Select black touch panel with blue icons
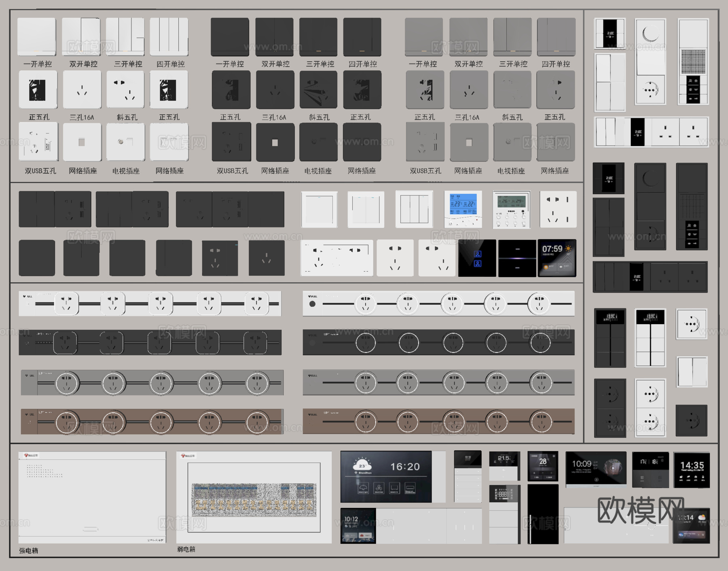 [477, 258]
